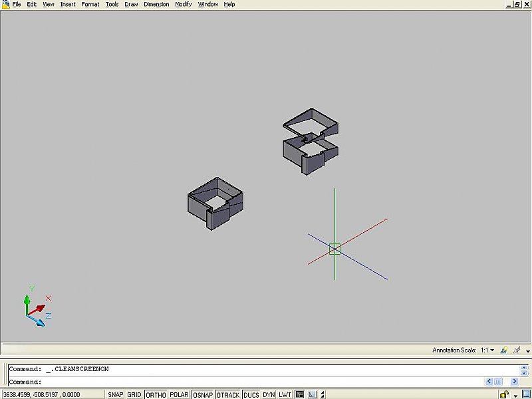Click the command line input field
The width and height of the screenshot is (532, 399).
click(x=246, y=382)
